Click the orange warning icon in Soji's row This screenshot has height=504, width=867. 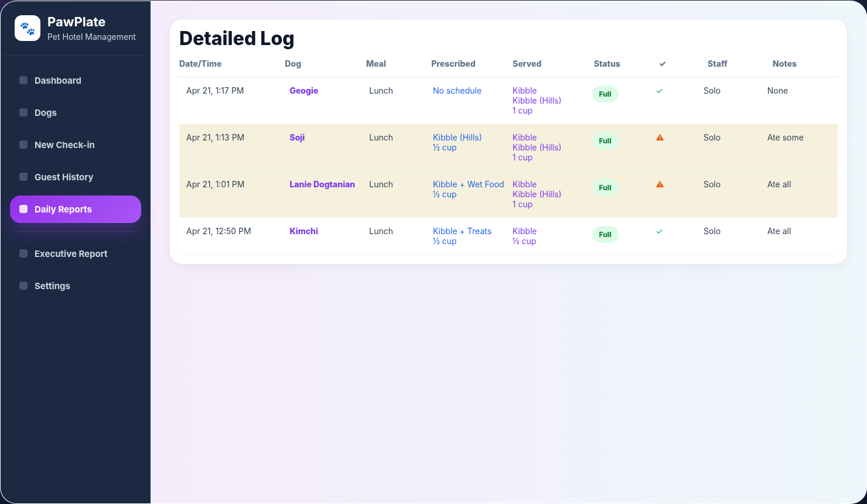[660, 138]
